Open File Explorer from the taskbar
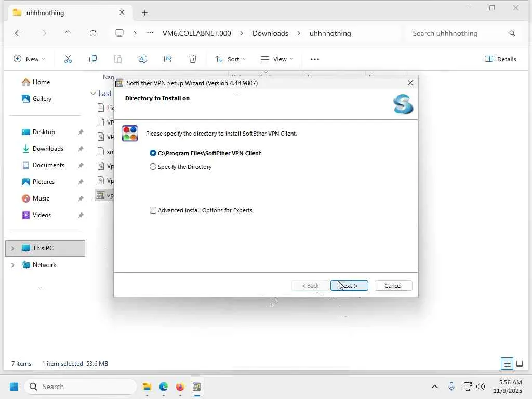The height and width of the screenshot is (399, 532). click(147, 387)
